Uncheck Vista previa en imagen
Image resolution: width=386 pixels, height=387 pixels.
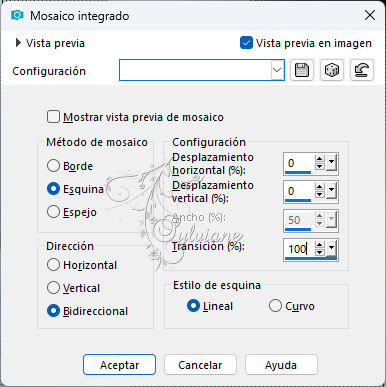click(246, 43)
